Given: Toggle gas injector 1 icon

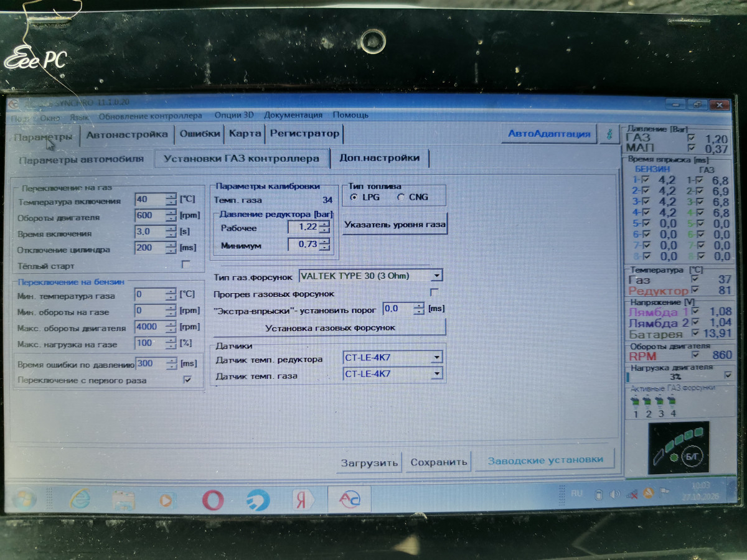Looking at the screenshot, I should (636, 401).
